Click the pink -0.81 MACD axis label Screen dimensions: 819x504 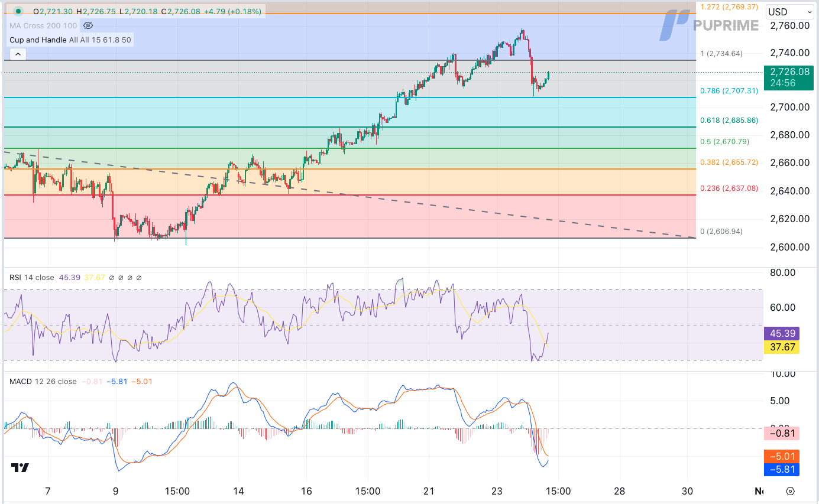tap(782, 433)
